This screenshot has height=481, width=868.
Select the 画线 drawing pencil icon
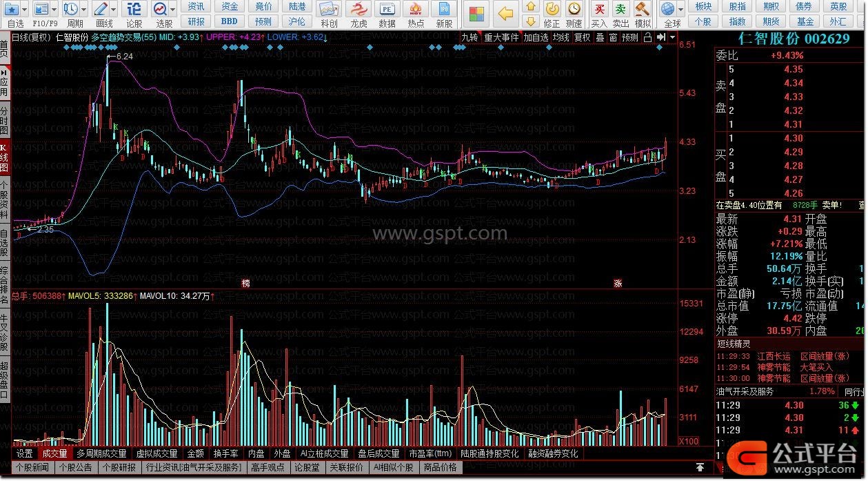point(101,9)
